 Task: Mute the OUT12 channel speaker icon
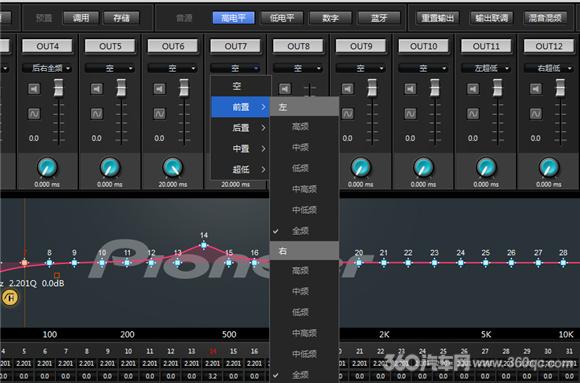[536, 89]
